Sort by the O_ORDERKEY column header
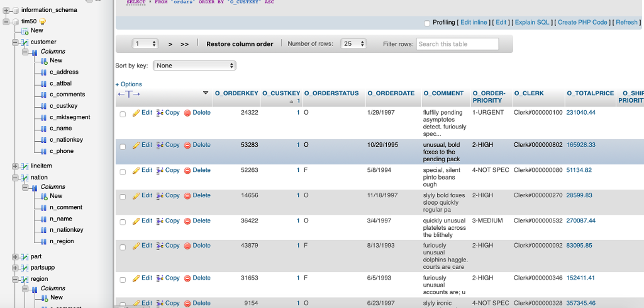 pyautogui.click(x=236, y=93)
